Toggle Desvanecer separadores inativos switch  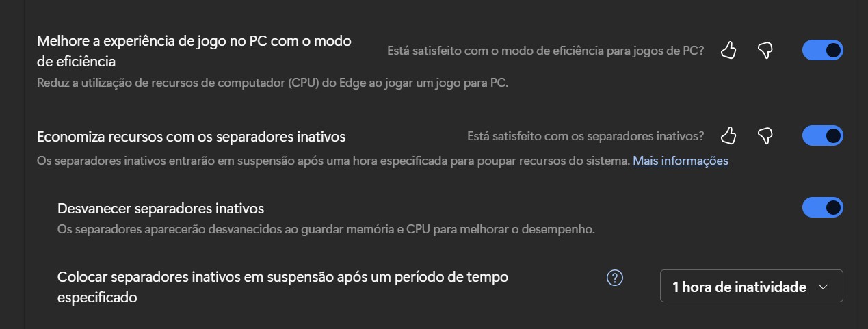coord(822,207)
